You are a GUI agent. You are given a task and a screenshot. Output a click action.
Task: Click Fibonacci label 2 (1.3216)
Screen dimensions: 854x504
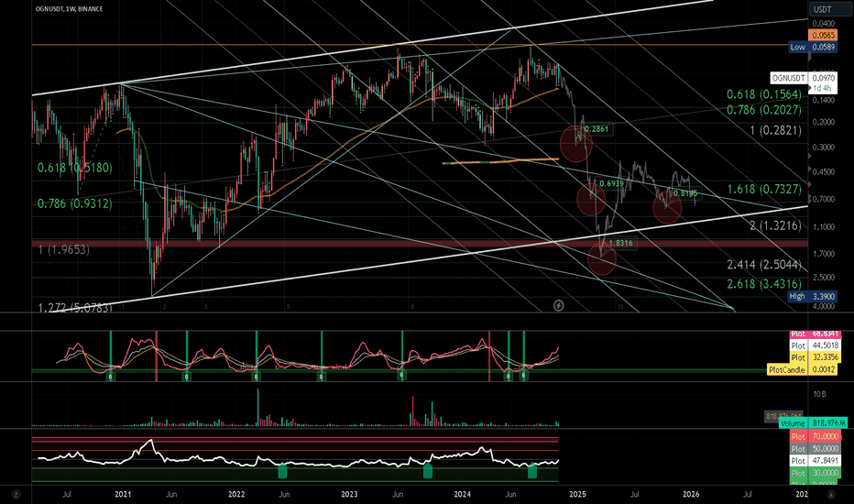tap(775, 225)
